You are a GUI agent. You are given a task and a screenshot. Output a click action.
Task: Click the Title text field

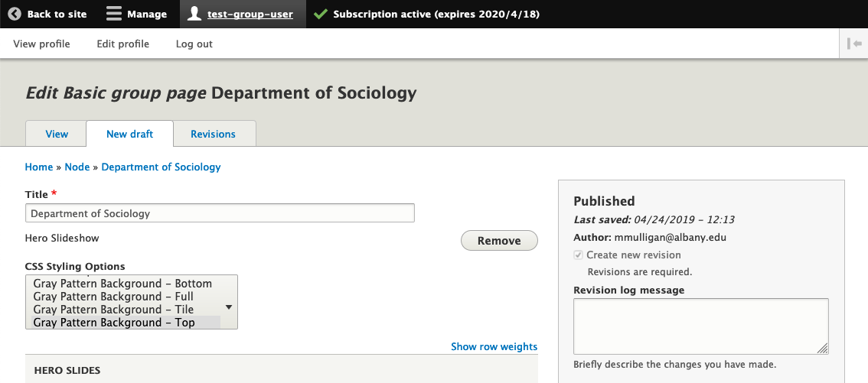point(220,213)
